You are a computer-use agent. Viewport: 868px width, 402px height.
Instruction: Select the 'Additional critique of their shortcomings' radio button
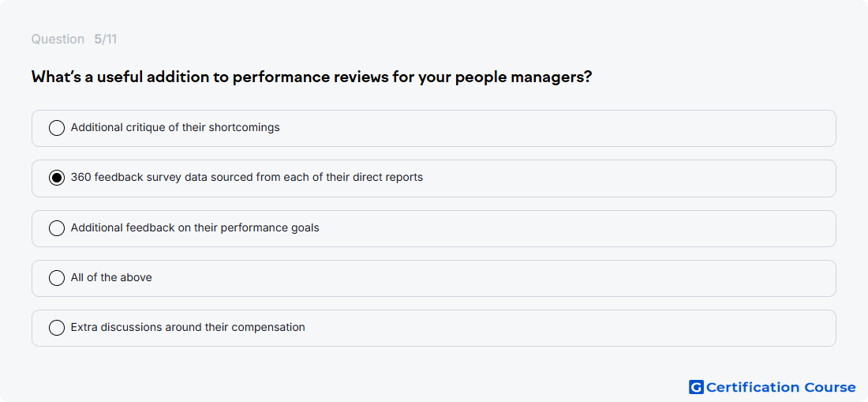(x=57, y=128)
